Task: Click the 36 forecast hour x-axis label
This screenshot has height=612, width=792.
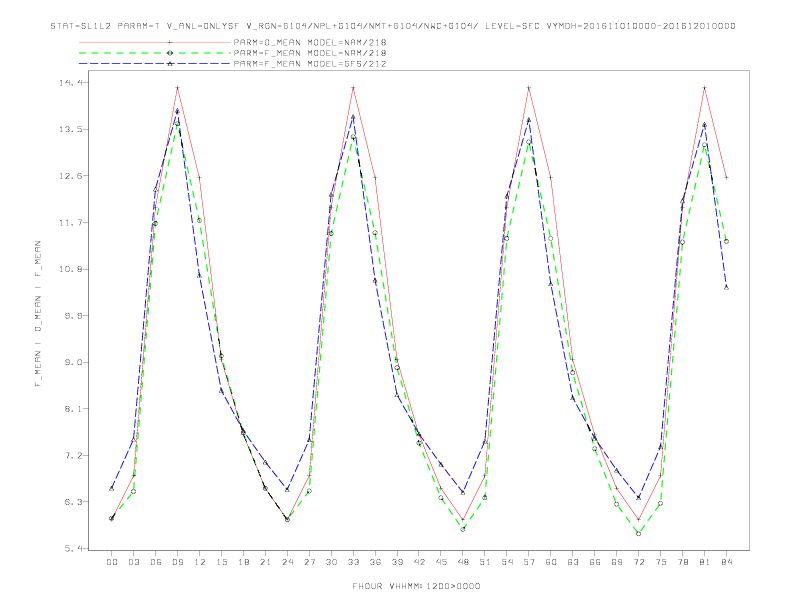Action: point(375,562)
